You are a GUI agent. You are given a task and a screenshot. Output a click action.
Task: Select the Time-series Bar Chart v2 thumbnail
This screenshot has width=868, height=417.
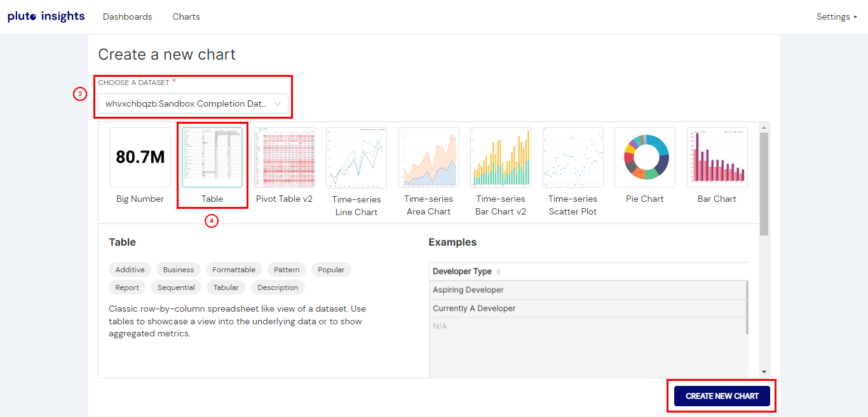click(x=501, y=157)
